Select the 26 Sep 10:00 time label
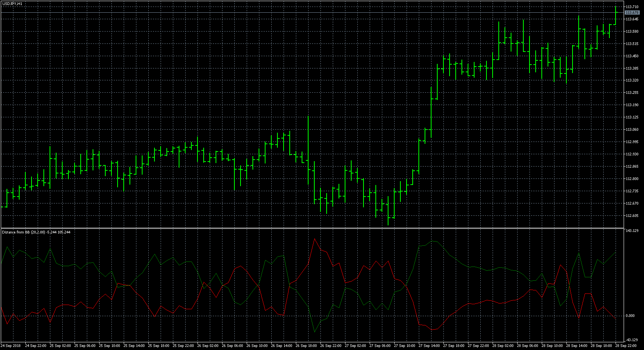644x350 pixels. 257,346
